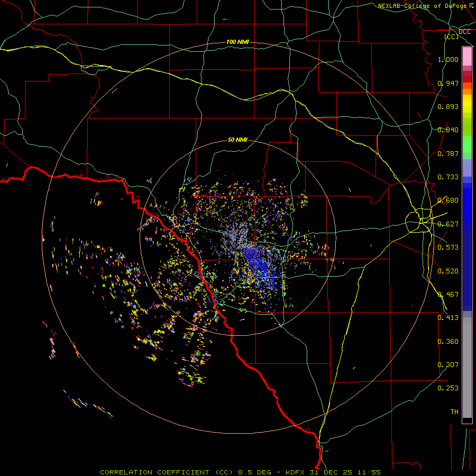This screenshot has width=476, height=476.
Task: Pick the pink segment of the color bar
Action: (x=467, y=57)
